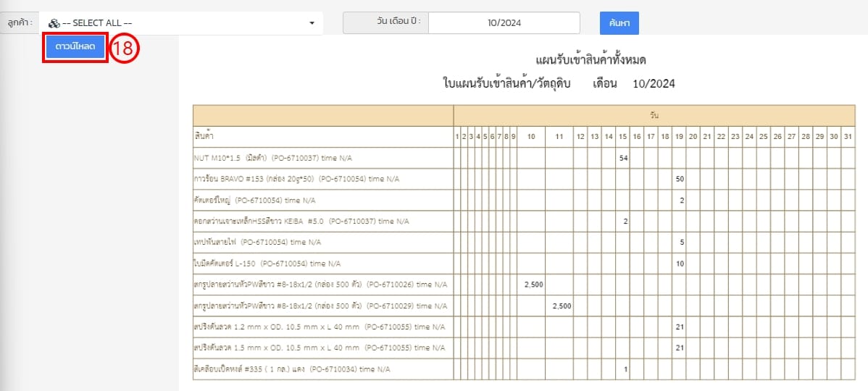Click day 10 column header
The image size is (868, 391).
[x=531, y=136]
